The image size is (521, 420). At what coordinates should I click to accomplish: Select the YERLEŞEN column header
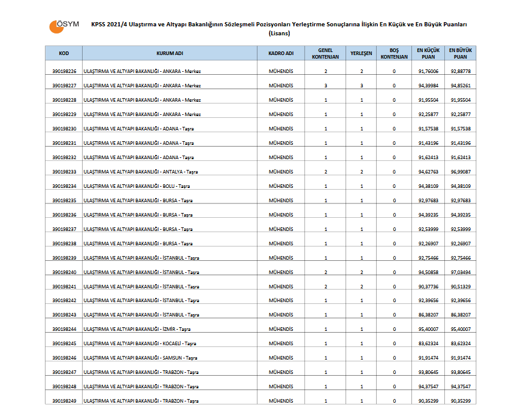tap(361, 53)
